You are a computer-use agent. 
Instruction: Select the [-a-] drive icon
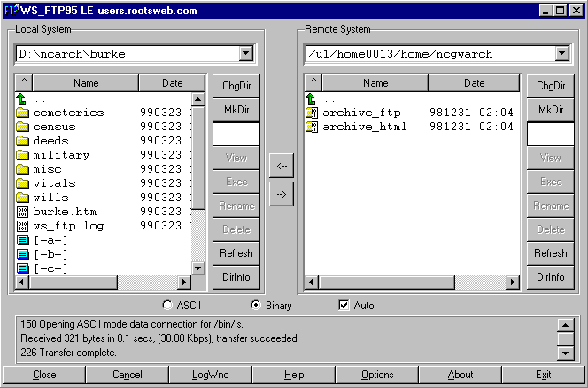[x=22, y=240]
